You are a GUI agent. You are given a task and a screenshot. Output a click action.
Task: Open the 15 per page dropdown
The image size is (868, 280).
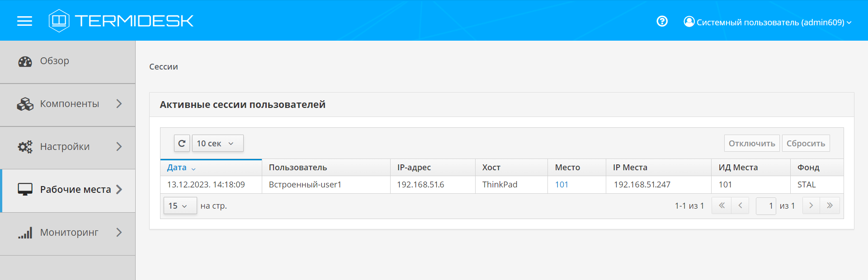[x=180, y=205]
